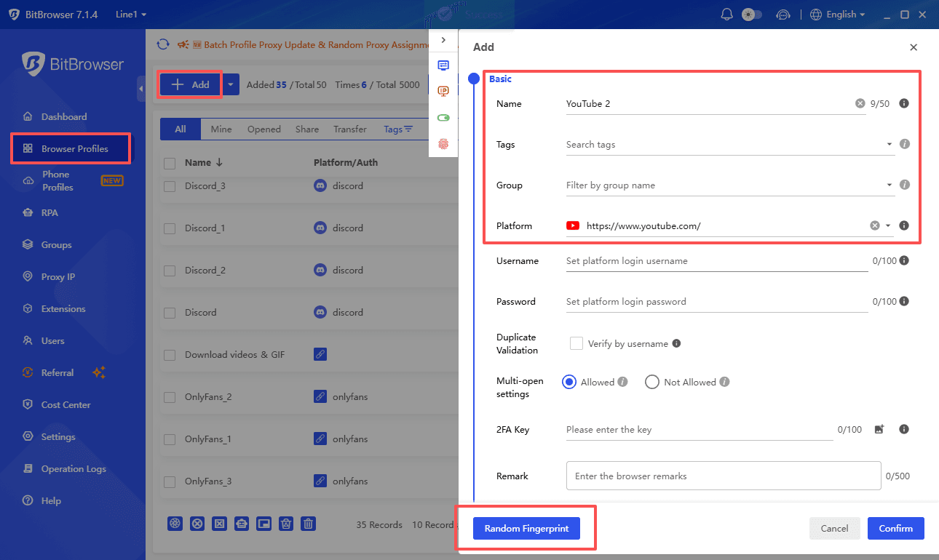Open the notifications bell
The width and height of the screenshot is (939, 560).
[726, 15]
